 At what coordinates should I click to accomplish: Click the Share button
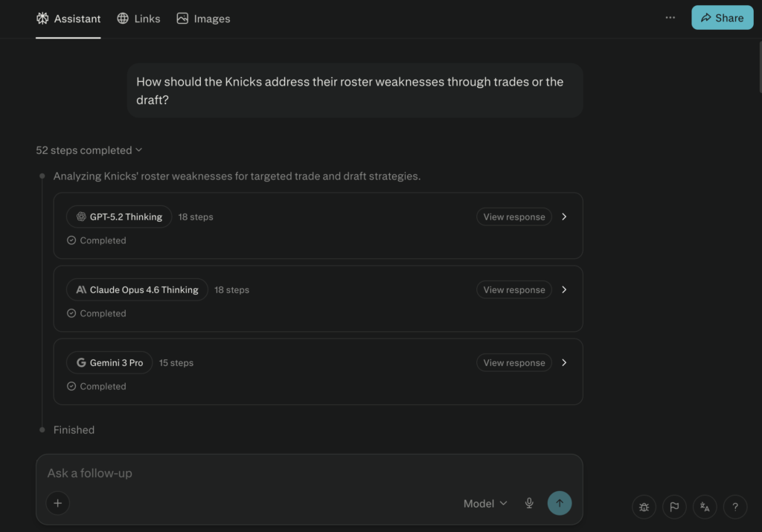722,18
